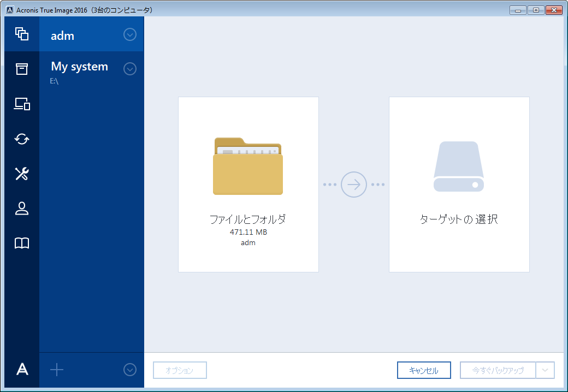Click the E:\ path under My system
This screenshot has height=392, width=568.
[54, 81]
